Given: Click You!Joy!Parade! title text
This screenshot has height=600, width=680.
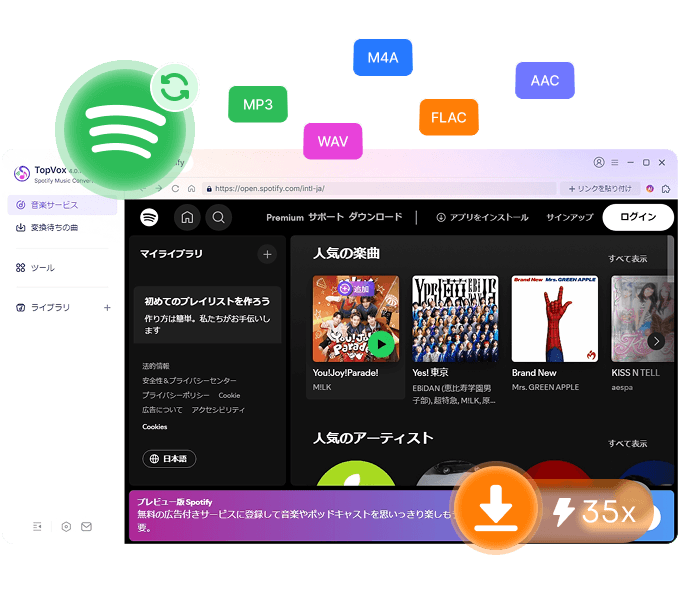Looking at the screenshot, I should (x=345, y=373).
